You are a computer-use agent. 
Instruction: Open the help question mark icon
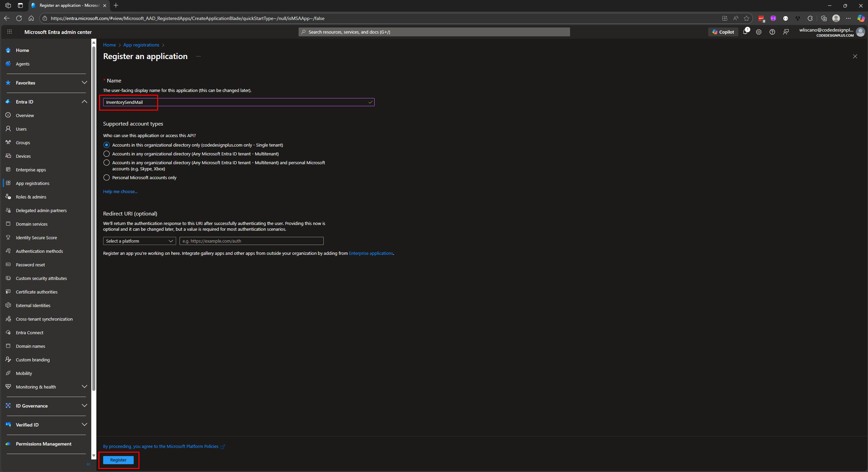click(772, 32)
